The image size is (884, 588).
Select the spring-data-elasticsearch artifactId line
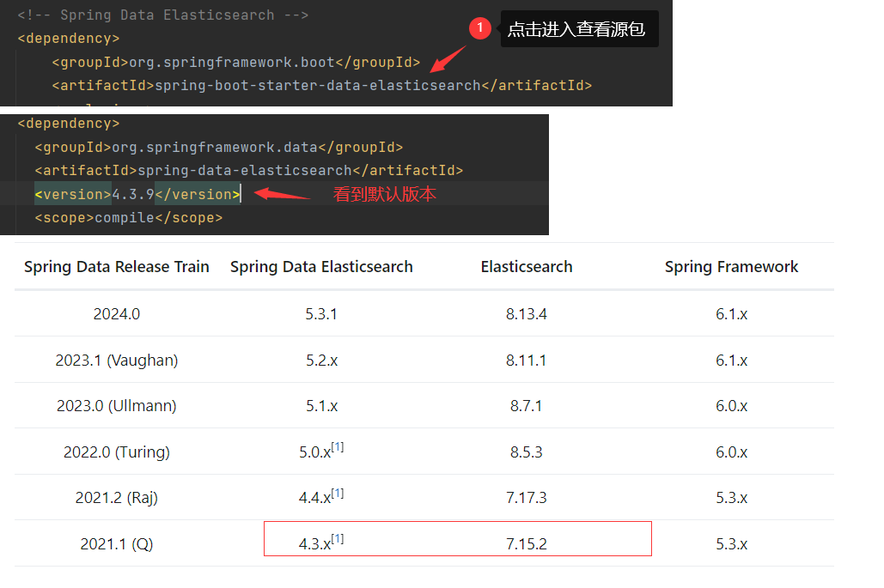248,171
